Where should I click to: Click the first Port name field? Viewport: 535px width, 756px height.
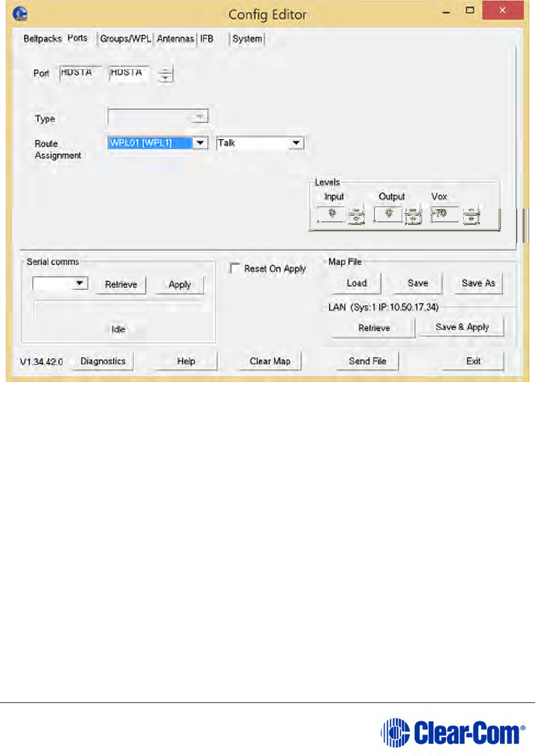pos(80,74)
